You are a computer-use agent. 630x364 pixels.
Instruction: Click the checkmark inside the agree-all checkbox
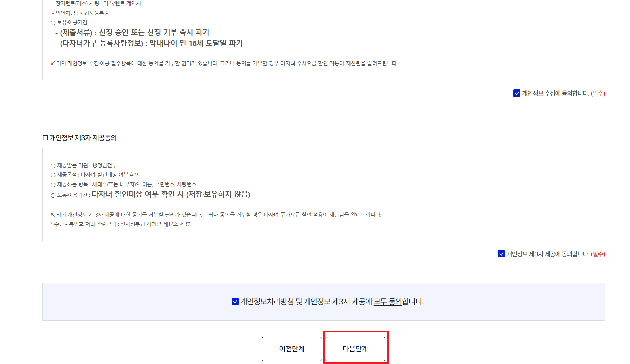235,301
